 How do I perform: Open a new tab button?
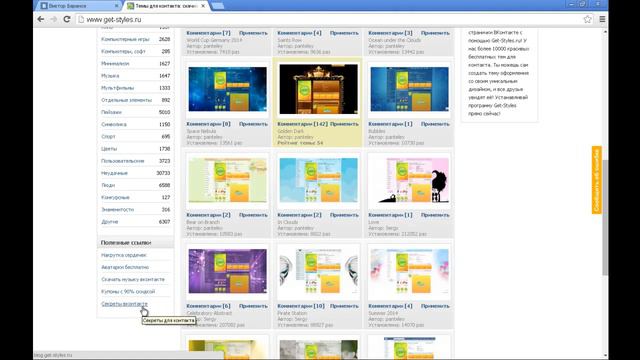pyautogui.click(x=218, y=6)
